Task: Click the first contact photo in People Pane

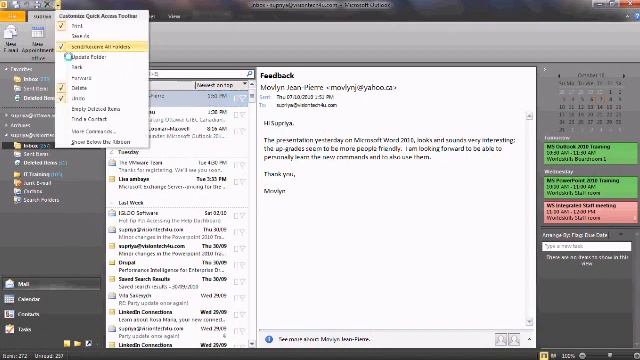Action: pos(501,339)
